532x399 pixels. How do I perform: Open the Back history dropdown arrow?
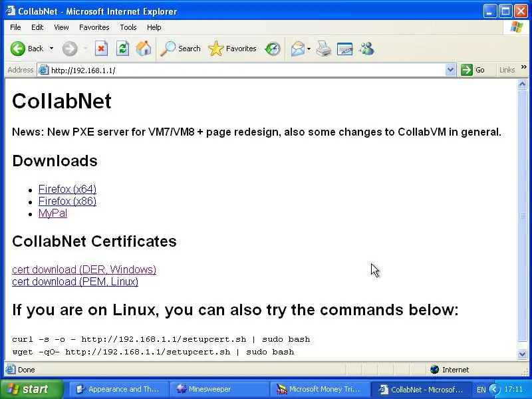coord(52,49)
